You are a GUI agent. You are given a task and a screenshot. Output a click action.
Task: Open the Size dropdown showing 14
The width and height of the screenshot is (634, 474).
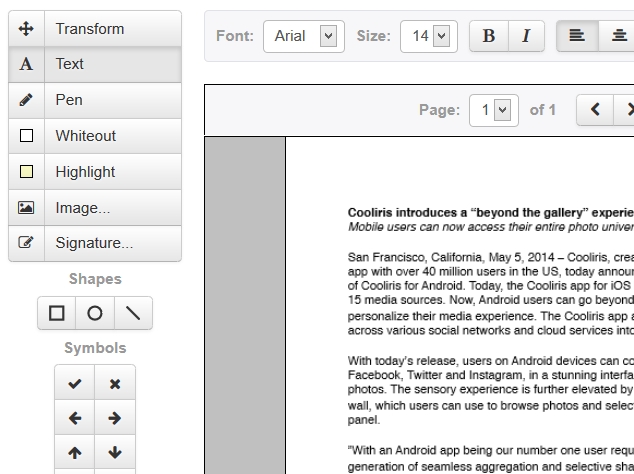tap(429, 36)
